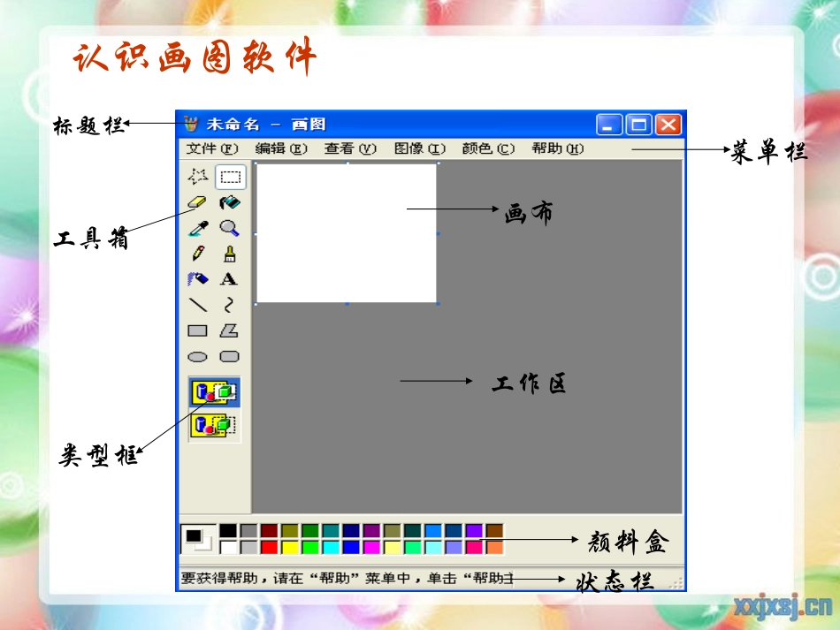Choose the navy blue palette swatch
This screenshot has height=630, width=840.
(351, 530)
